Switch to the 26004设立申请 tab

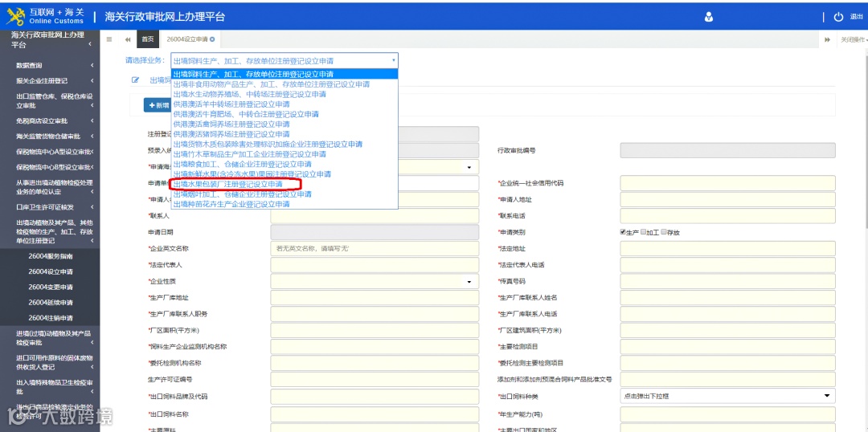[190, 39]
